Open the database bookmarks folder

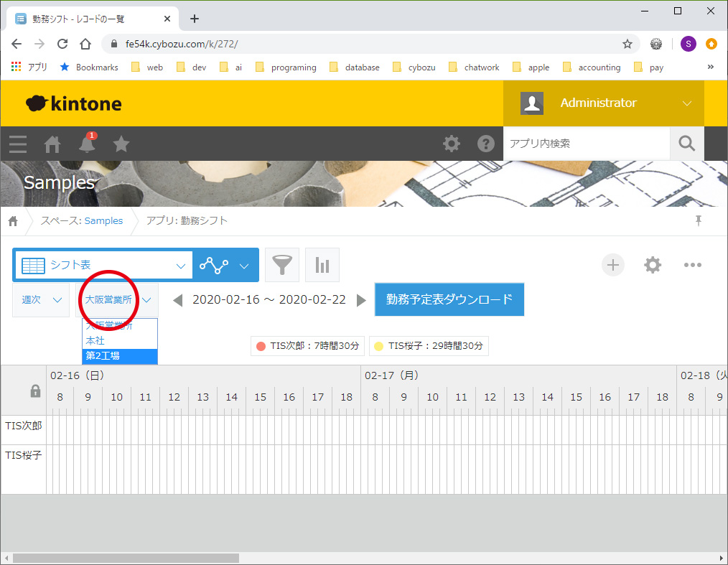[x=354, y=67]
